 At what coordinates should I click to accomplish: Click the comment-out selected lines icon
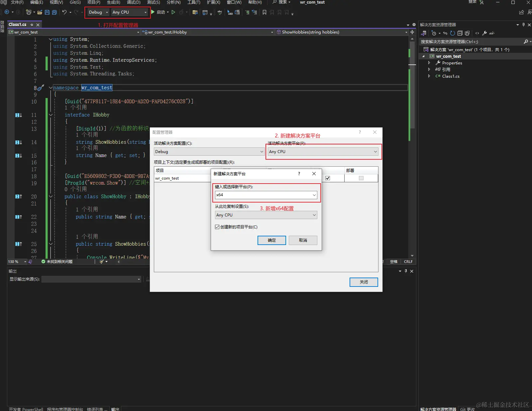click(x=247, y=12)
